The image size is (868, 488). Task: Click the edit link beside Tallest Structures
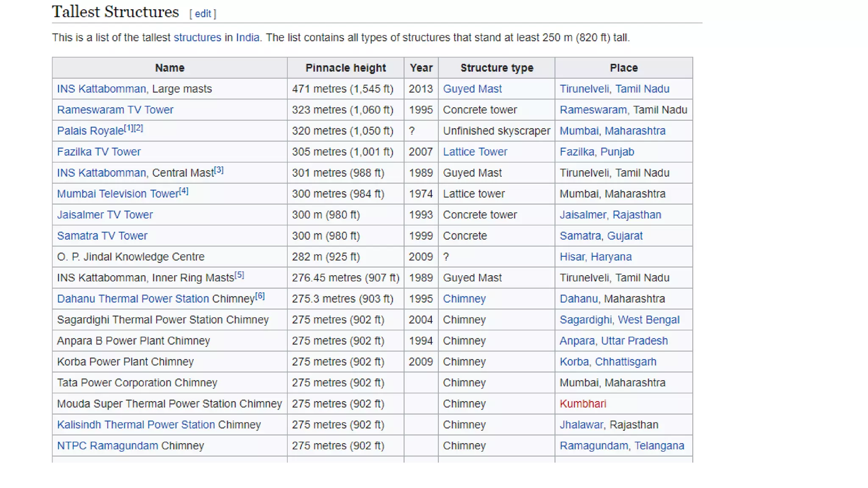coord(203,14)
